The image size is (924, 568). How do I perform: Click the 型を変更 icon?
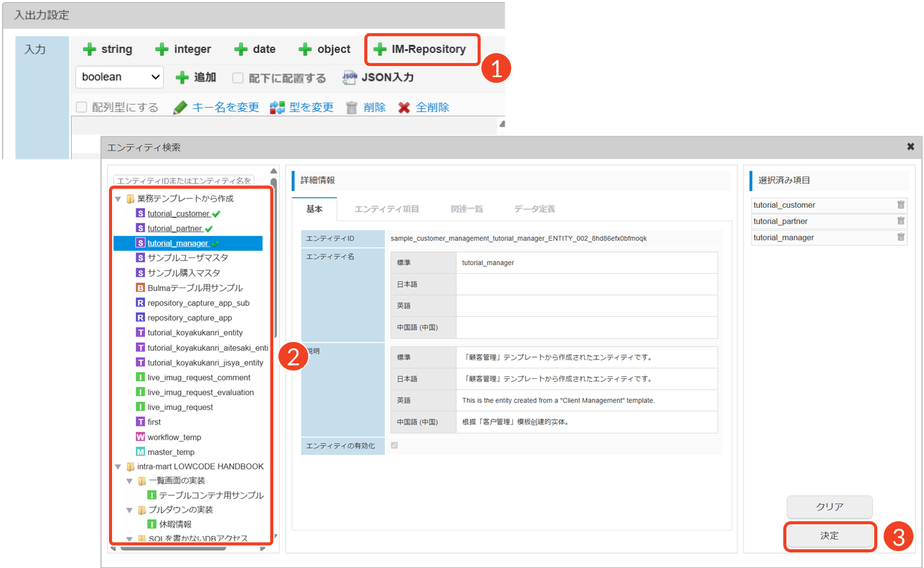click(277, 108)
